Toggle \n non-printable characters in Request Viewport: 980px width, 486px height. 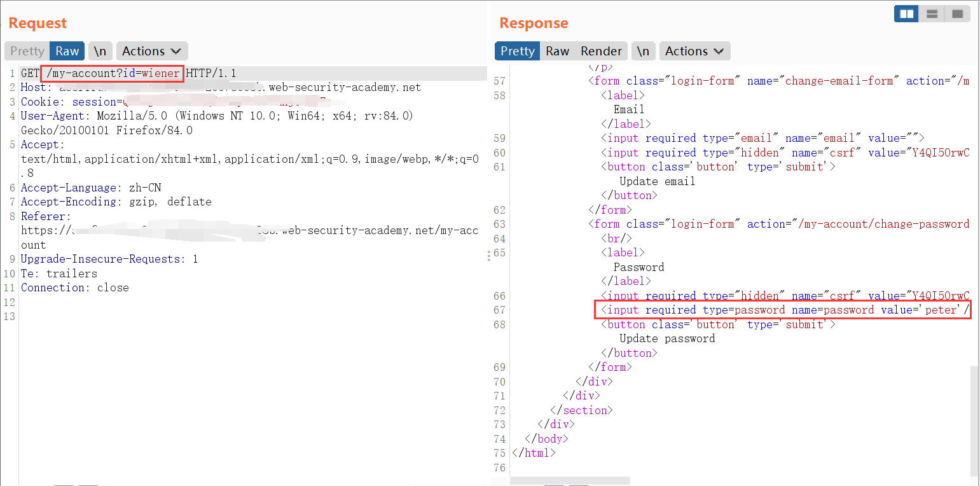[x=100, y=51]
